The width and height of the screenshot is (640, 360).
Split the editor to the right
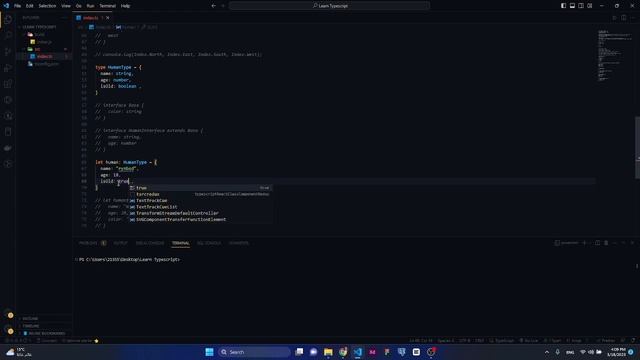624,18
